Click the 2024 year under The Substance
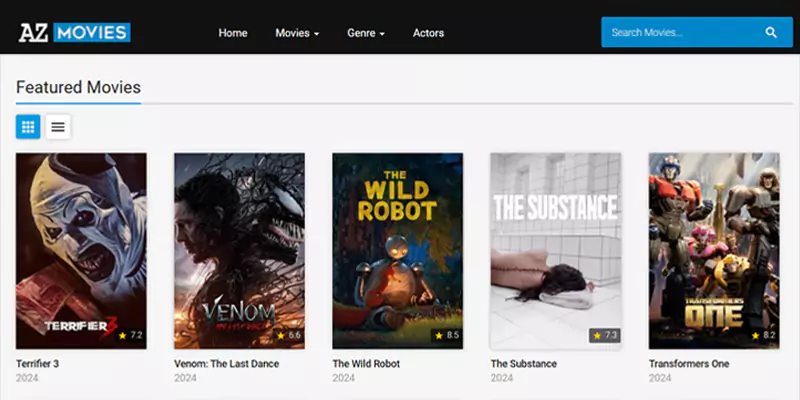 click(x=502, y=378)
